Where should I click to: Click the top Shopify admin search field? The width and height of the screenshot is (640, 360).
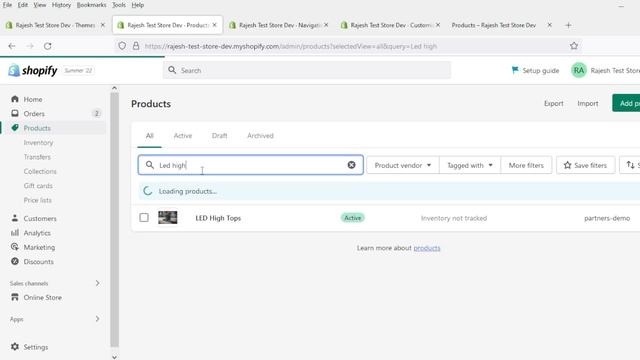click(x=307, y=70)
